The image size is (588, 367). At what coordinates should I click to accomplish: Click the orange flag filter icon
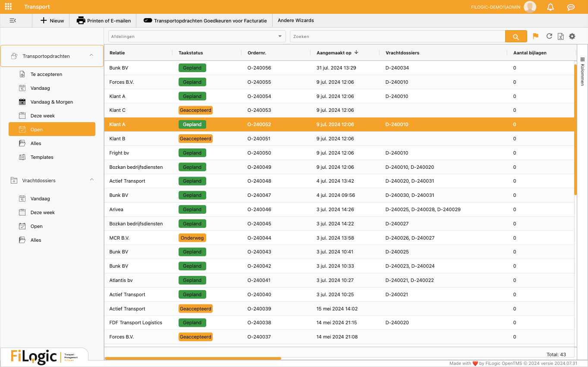[x=536, y=36]
